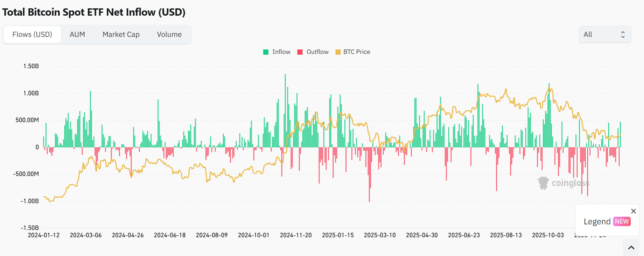Open the All time range dropdown
644x256 pixels.
click(x=605, y=34)
